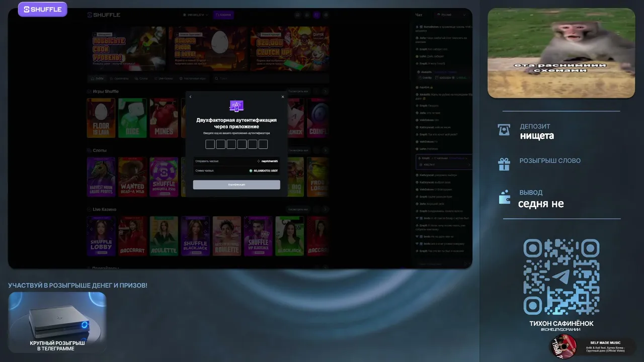This screenshot has height=362, width=644.
Task: Click the purple highlighted icon in the header
Action: (x=316, y=15)
